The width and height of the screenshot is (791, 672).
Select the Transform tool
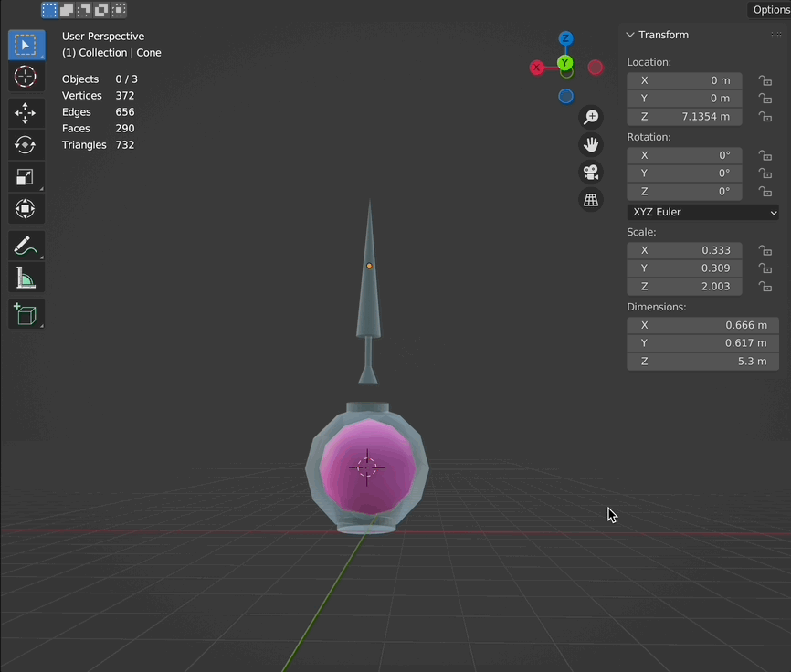click(26, 209)
